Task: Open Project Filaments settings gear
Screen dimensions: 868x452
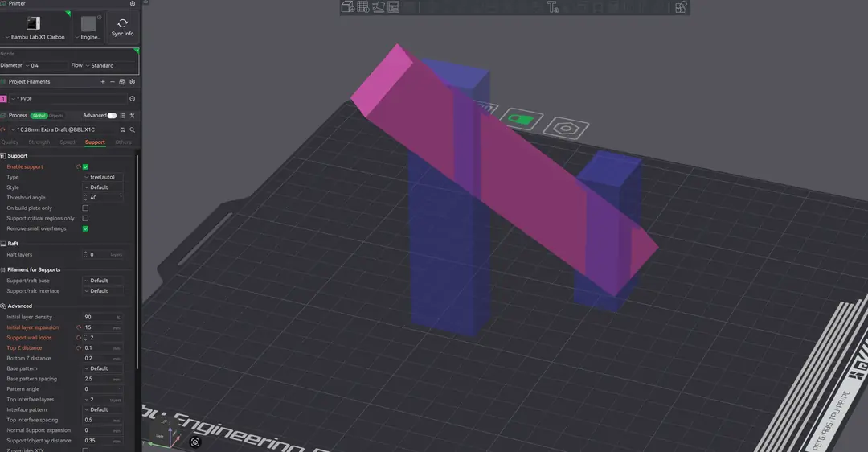Action: (x=133, y=81)
